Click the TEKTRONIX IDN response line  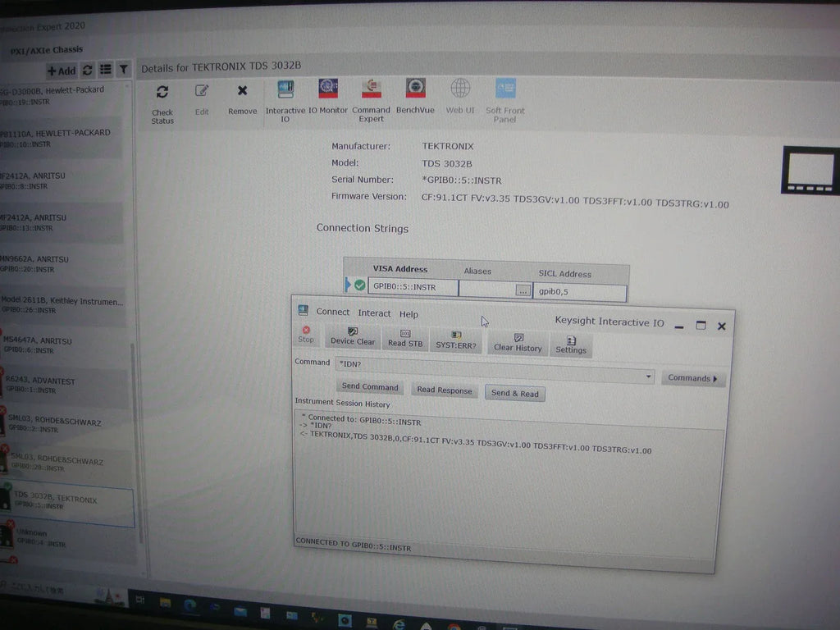point(476,442)
